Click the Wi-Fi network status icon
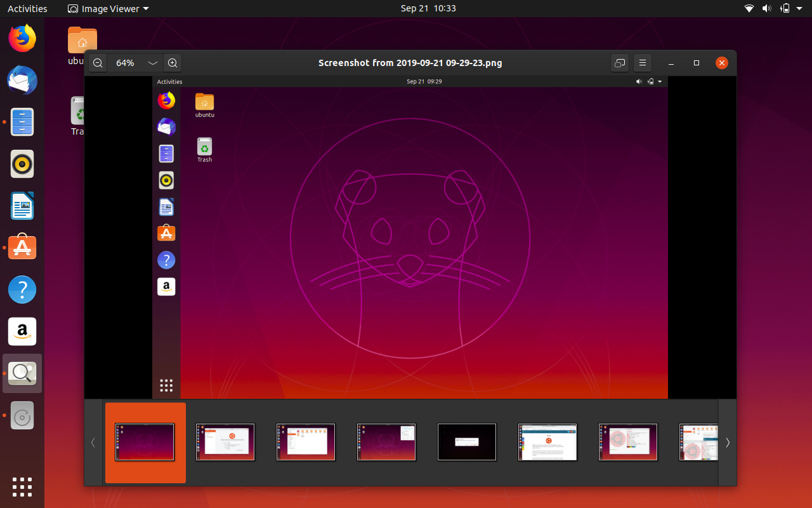 click(x=749, y=9)
